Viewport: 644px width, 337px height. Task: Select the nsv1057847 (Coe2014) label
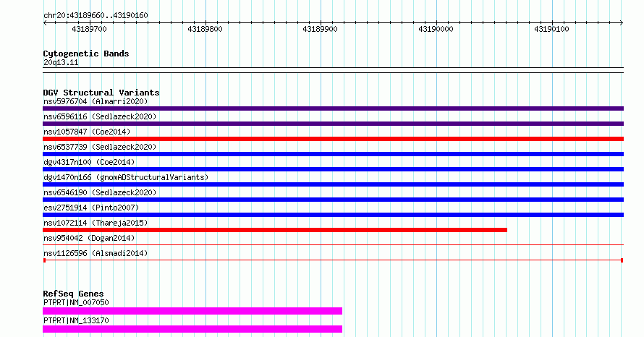tap(87, 132)
